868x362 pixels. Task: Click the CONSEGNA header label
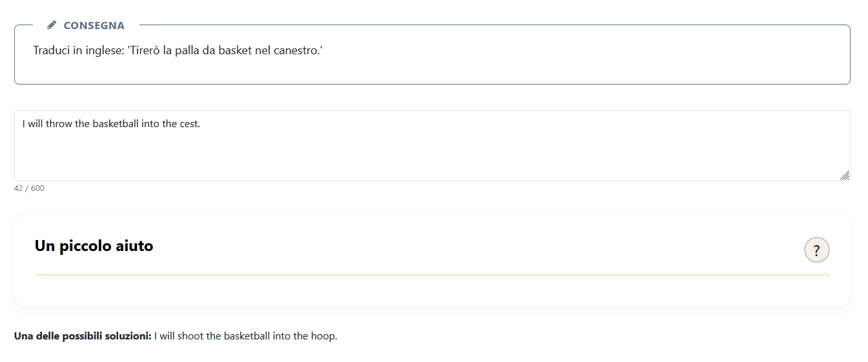94,26
